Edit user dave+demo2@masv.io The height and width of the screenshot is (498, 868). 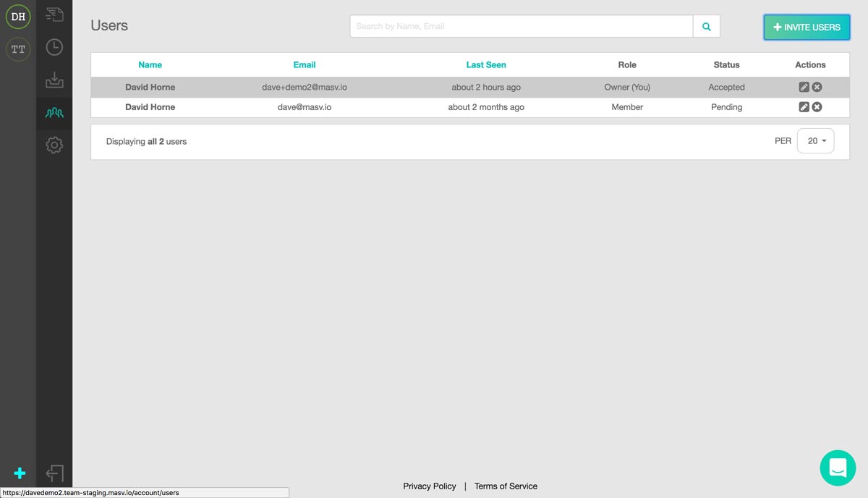[804, 87]
